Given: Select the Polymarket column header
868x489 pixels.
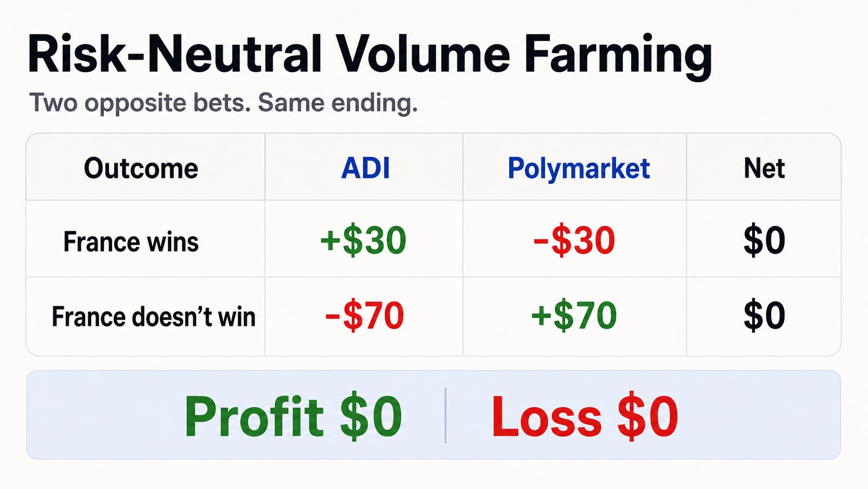Looking at the screenshot, I should click(x=579, y=168).
